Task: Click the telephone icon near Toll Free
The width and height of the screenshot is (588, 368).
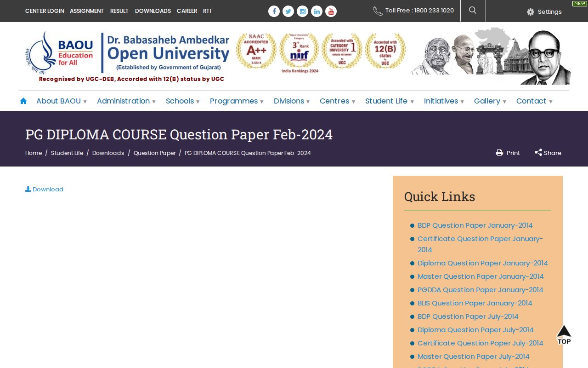Action: [378, 11]
